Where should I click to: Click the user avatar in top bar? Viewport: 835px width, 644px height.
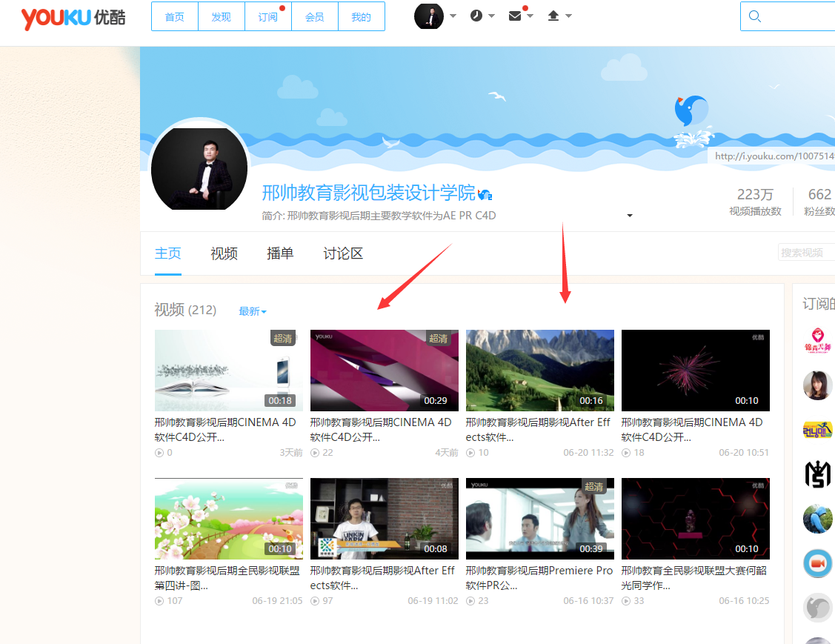tap(429, 16)
